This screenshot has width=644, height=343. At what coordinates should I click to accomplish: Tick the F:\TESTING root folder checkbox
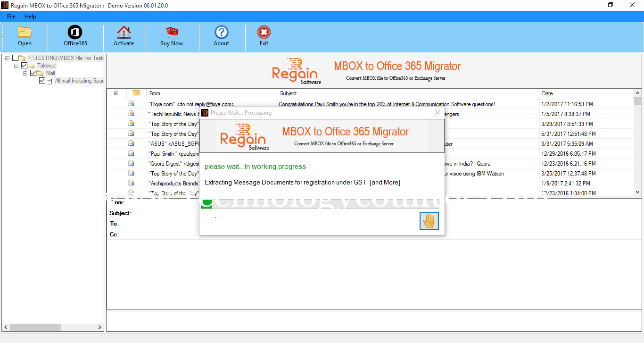click(15, 58)
